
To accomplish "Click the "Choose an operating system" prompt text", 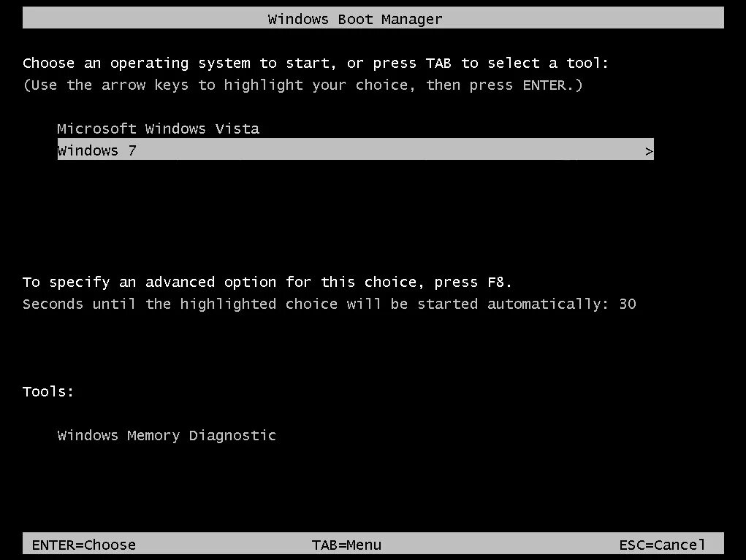I will (136, 64).
